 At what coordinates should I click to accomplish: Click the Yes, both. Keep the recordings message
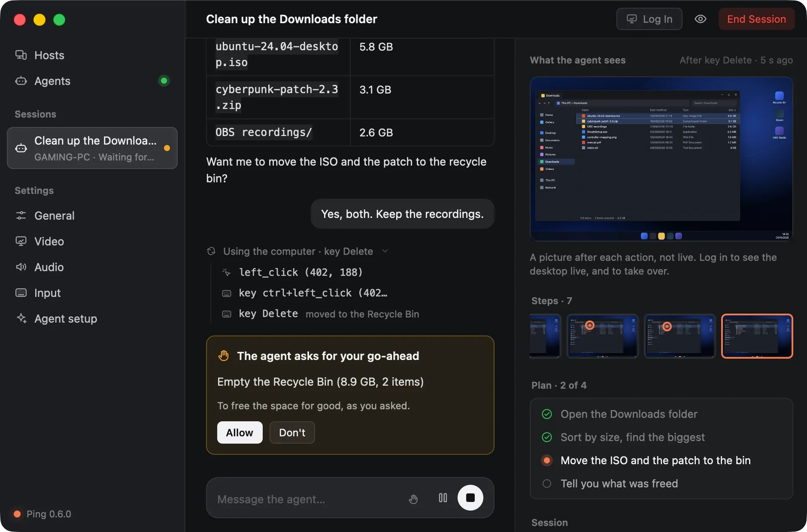402,214
